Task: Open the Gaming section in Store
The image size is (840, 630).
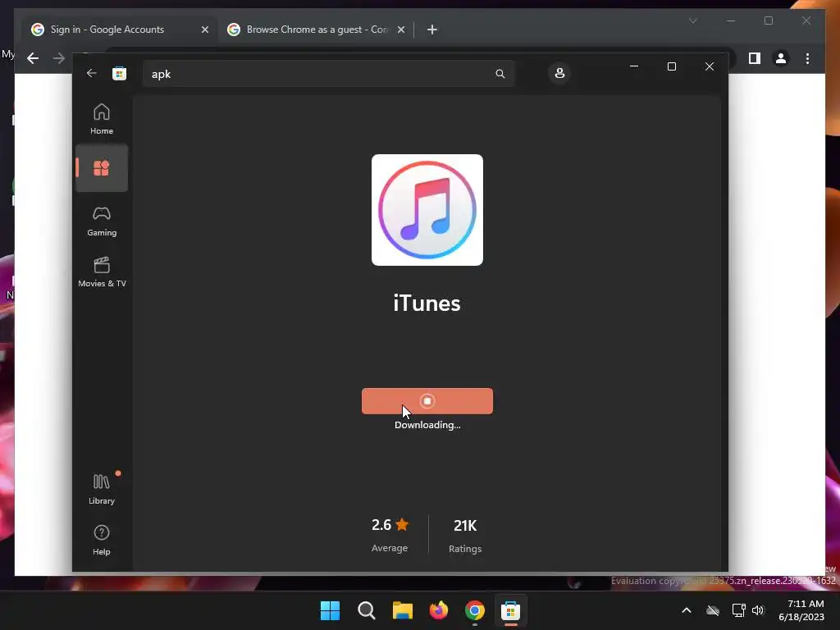Action: pos(101,221)
